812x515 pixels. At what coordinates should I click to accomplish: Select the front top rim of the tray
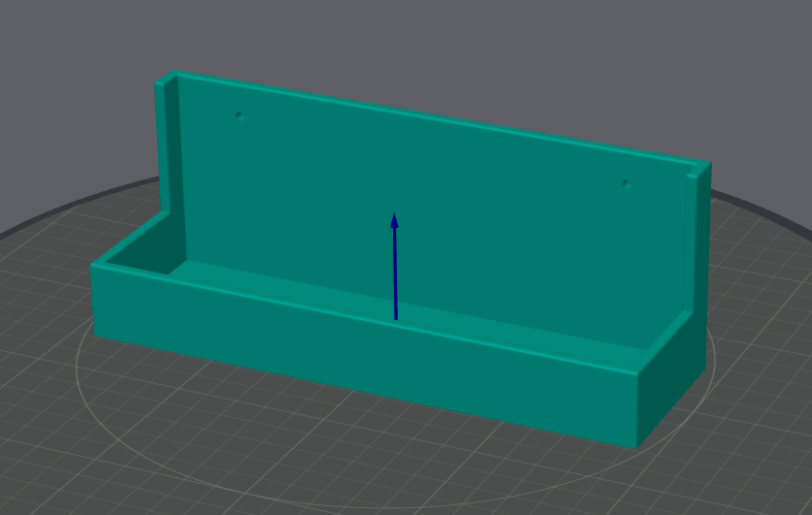point(363,318)
